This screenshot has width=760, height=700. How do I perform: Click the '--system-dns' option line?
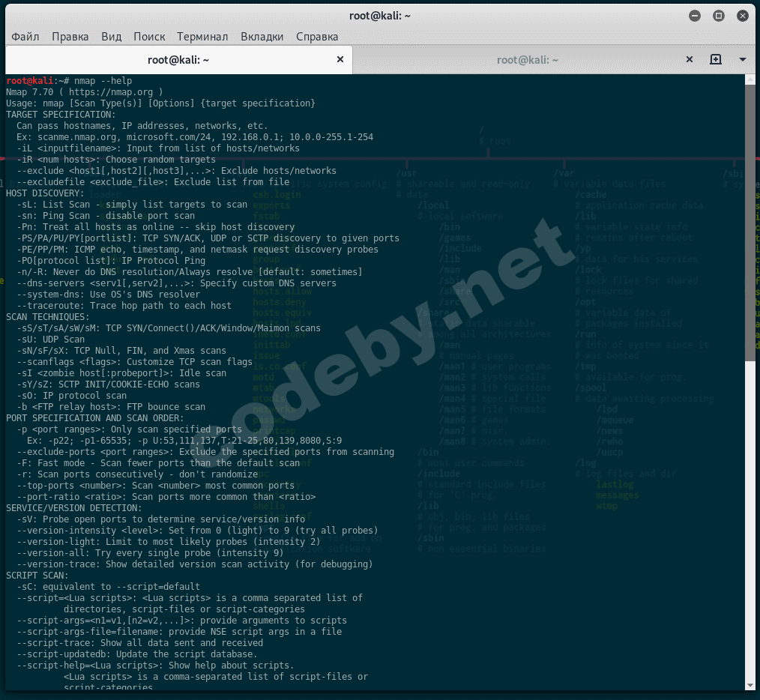tap(108, 295)
